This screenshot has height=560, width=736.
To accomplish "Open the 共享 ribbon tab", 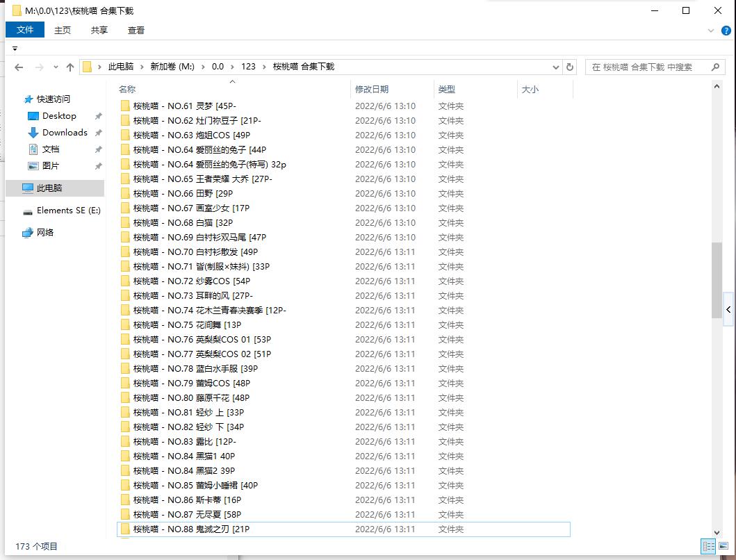I will click(x=99, y=31).
